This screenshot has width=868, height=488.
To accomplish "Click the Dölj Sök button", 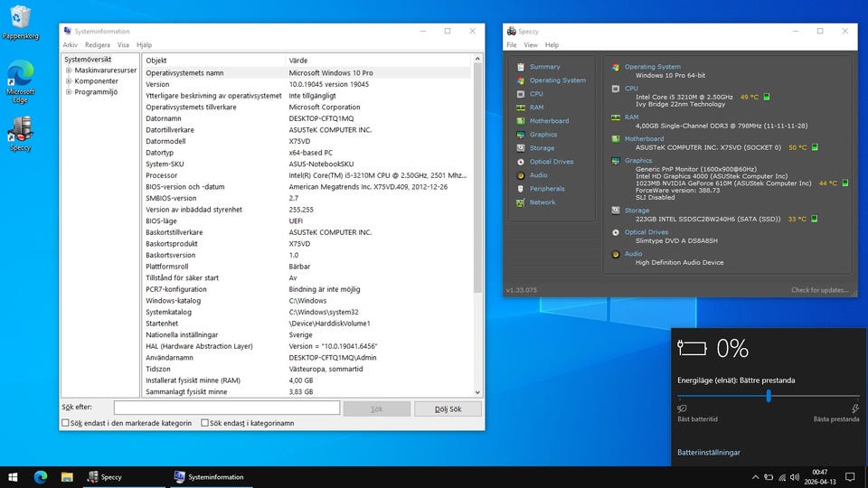I will click(x=448, y=408).
